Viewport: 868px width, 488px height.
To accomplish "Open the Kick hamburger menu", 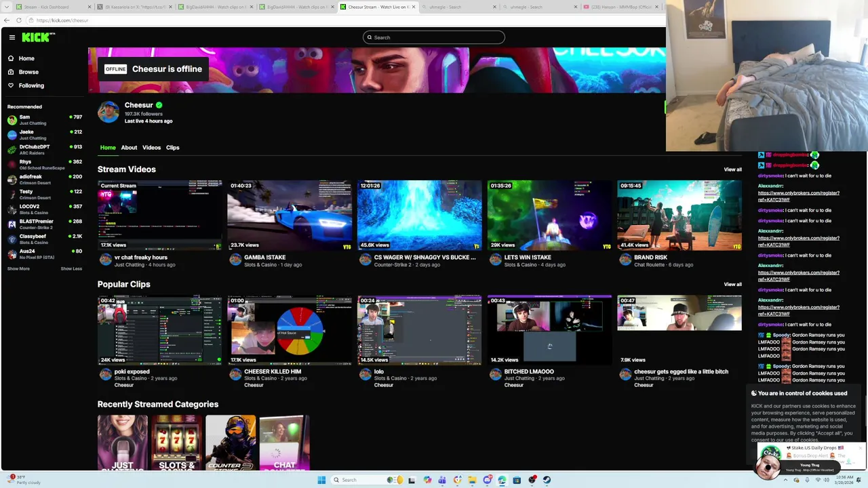I will pos(12,37).
